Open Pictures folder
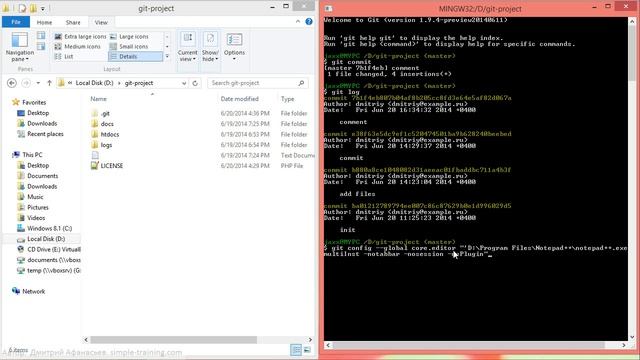The width and height of the screenshot is (640, 360). point(38,207)
